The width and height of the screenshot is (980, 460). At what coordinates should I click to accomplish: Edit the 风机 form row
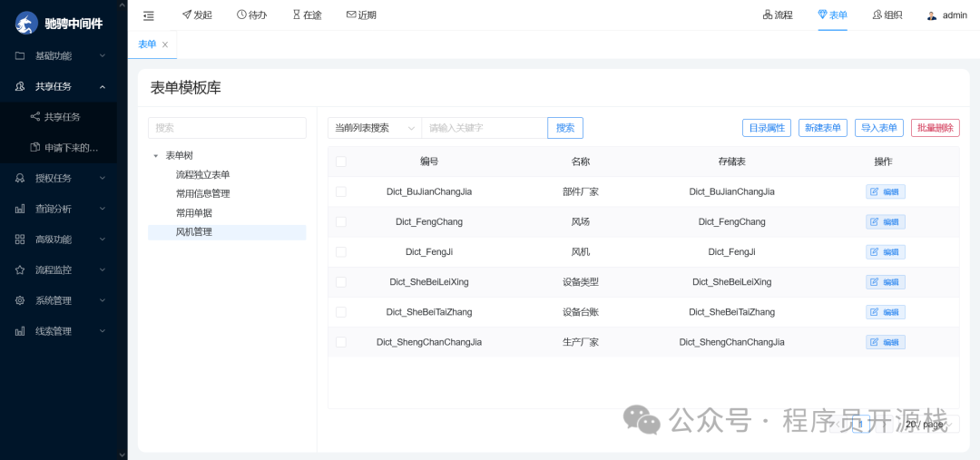(885, 252)
